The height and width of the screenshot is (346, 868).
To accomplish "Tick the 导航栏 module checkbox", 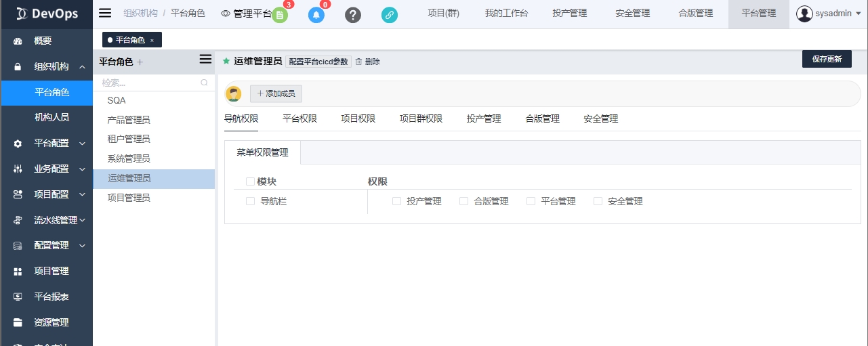I will [250, 201].
